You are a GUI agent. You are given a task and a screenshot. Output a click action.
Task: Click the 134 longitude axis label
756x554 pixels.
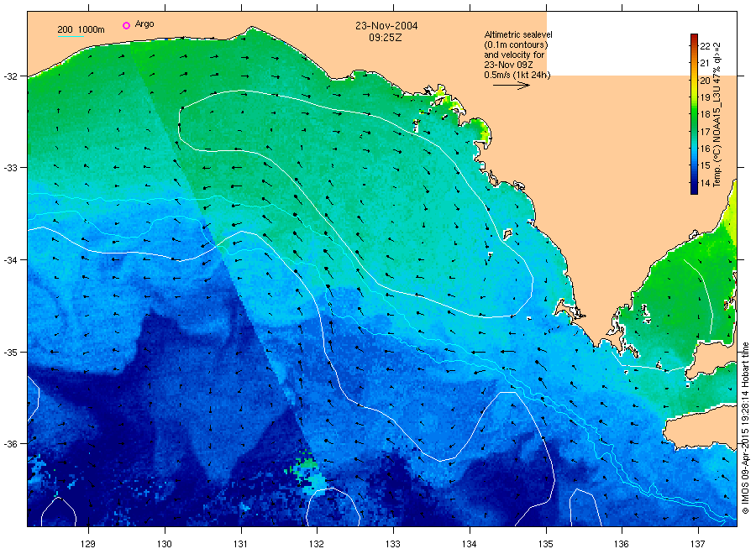(469, 544)
